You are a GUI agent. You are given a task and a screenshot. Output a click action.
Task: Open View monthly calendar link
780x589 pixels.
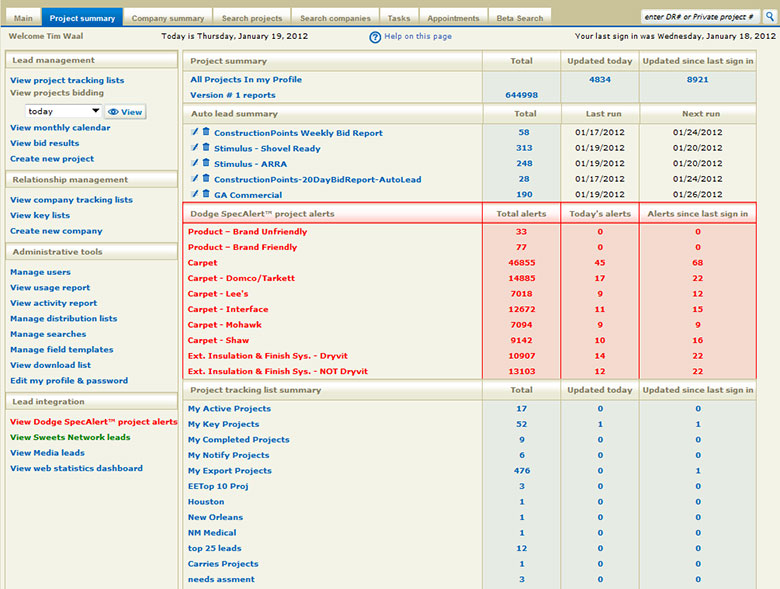pyautogui.click(x=60, y=127)
